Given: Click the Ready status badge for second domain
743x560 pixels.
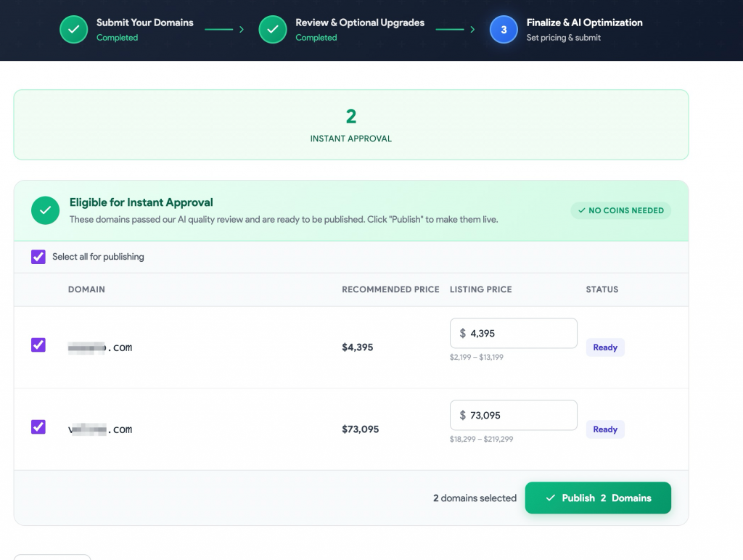Looking at the screenshot, I should click(605, 429).
